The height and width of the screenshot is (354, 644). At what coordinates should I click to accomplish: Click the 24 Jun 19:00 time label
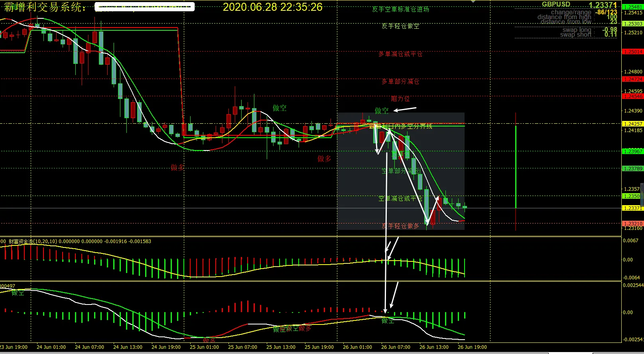tap(166, 347)
